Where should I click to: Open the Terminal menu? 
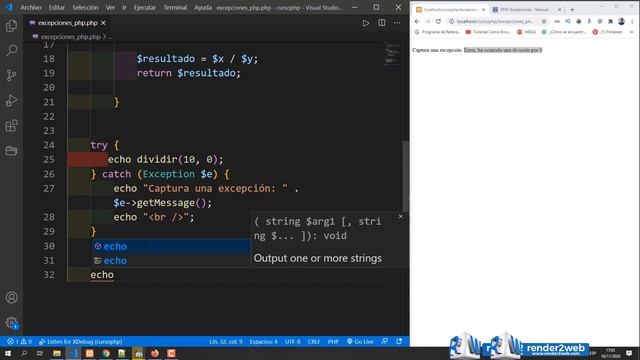point(175,7)
